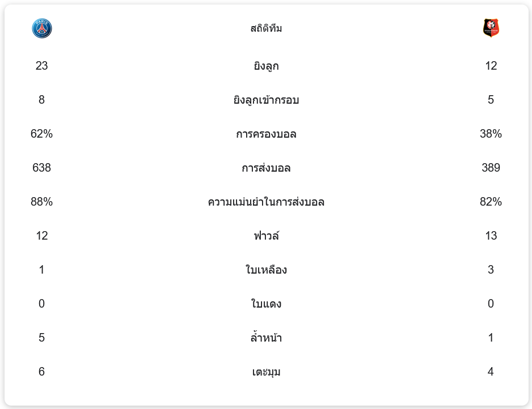Viewport: 532px width, 409px height.
Task: Select the เตะมุม corners label
Action: [266, 372]
